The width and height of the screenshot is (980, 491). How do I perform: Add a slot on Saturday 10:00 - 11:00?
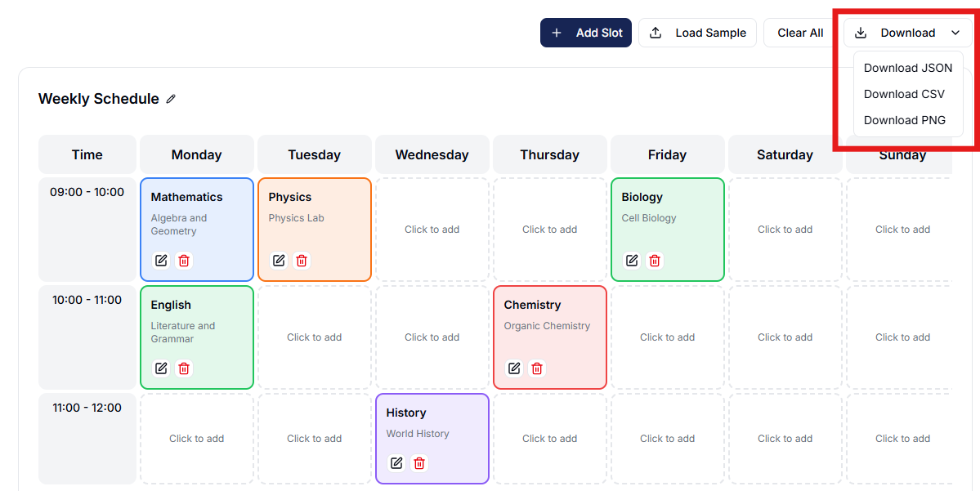click(785, 337)
